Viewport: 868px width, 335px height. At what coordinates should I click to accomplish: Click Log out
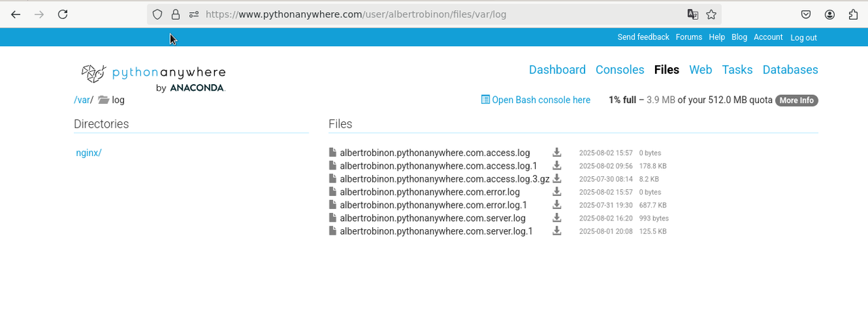coord(804,38)
